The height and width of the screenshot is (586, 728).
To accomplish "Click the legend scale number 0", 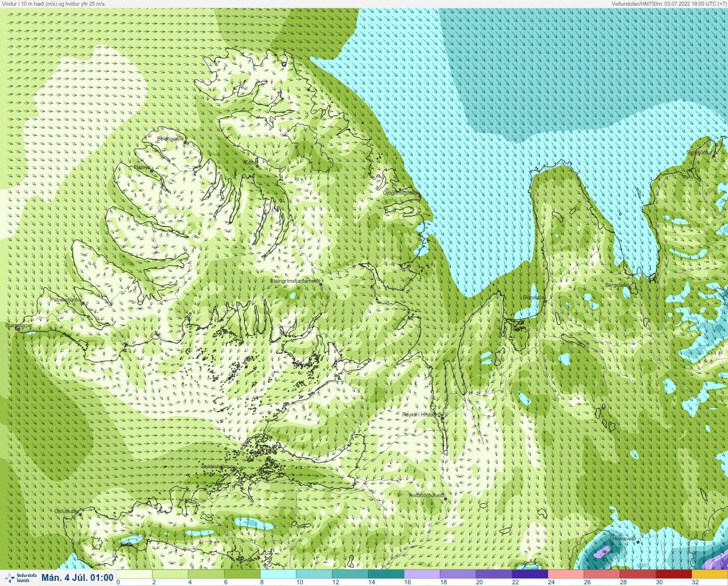I will pyautogui.click(x=118, y=582).
